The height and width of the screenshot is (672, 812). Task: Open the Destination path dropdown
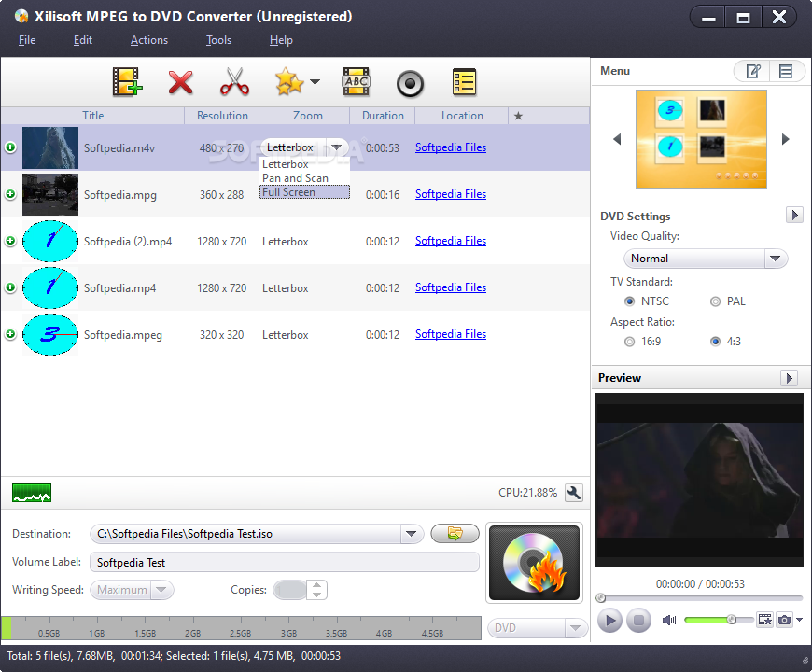tap(412, 533)
